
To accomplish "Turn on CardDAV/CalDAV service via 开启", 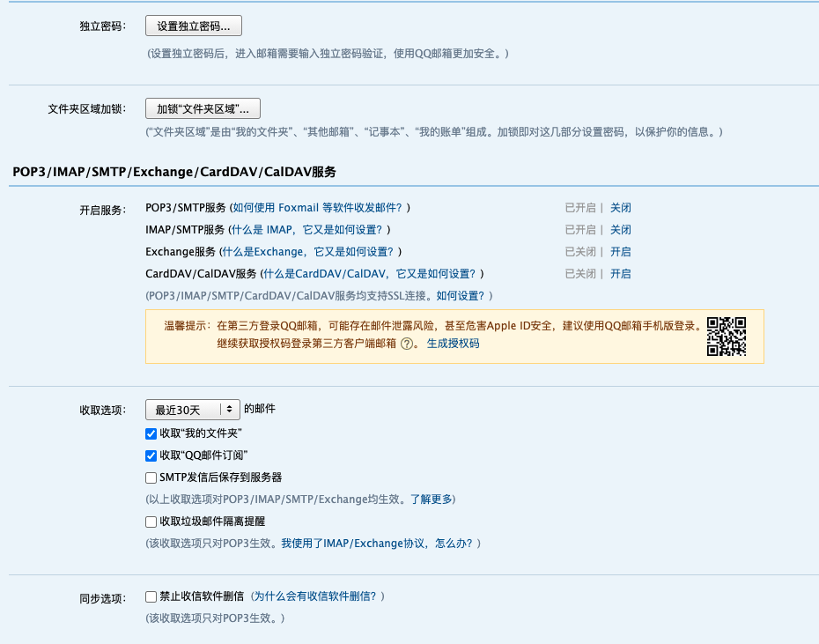I will (621, 273).
